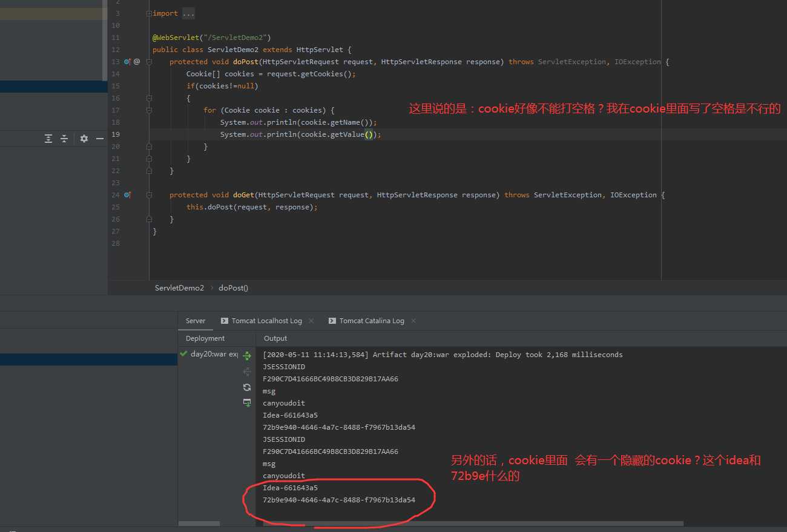Open the gear settings icon in the left panel
The width and height of the screenshot is (787, 532).
click(84, 139)
